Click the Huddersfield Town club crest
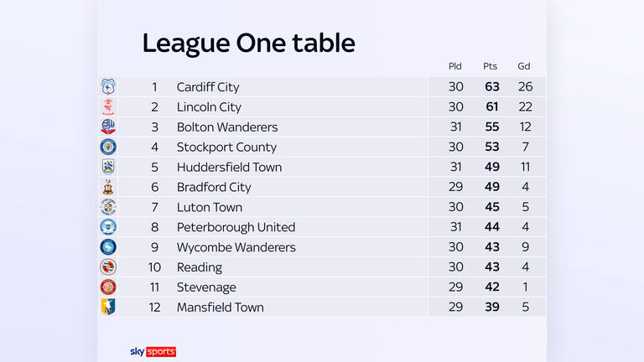Viewport: 644px width, 362px height. click(x=108, y=167)
